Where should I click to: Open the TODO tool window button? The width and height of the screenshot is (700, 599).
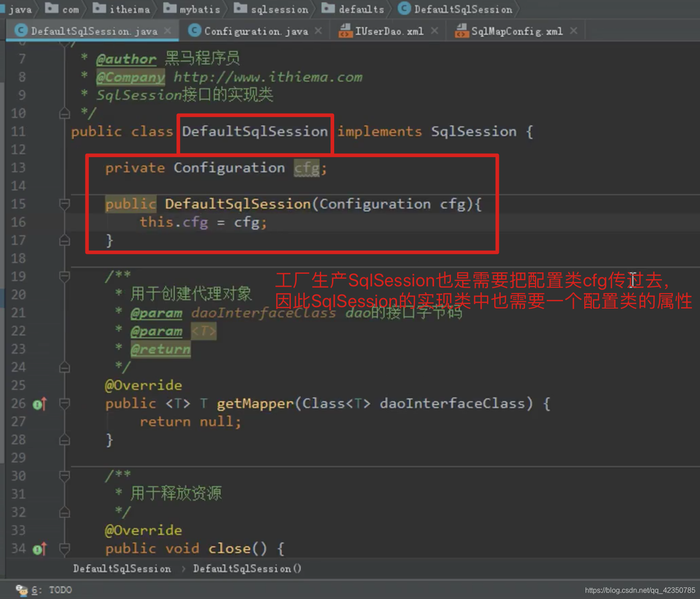point(44,590)
